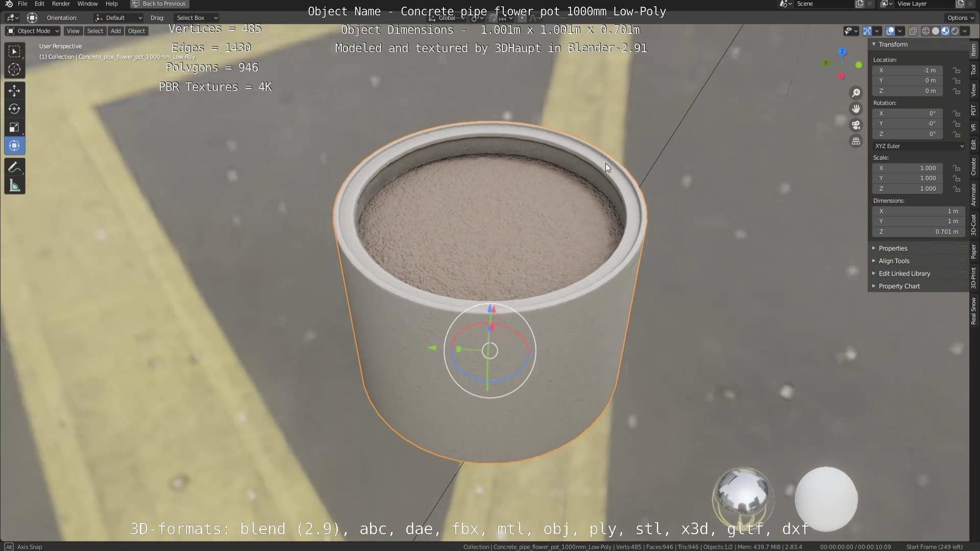Click the Location X field showing -1 m
The width and height of the screenshot is (980, 551).
(908, 70)
